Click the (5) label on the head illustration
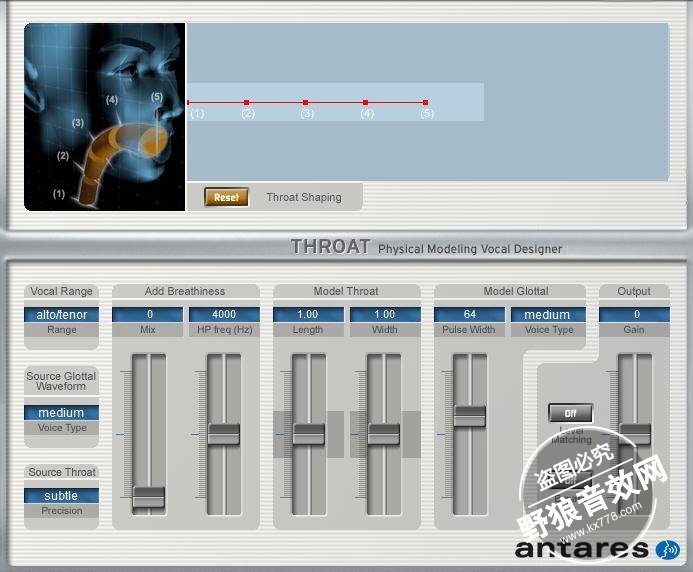This screenshot has width=693, height=572. click(157, 96)
